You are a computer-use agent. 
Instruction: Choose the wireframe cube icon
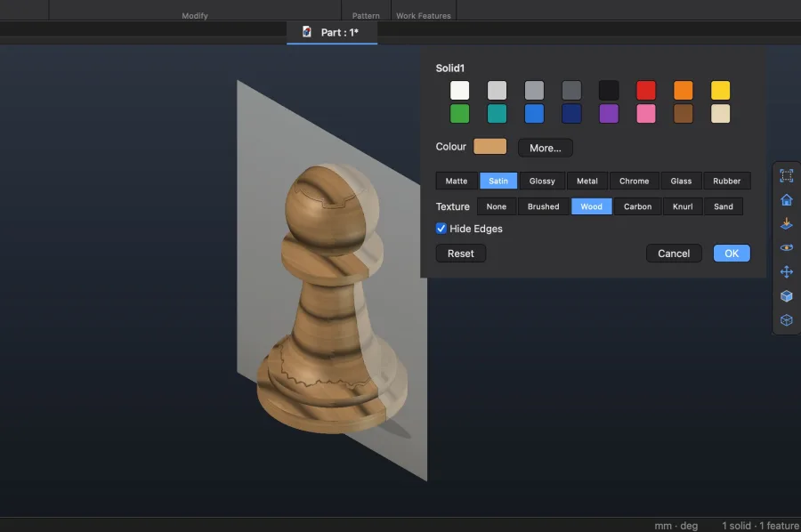[x=786, y=320]
